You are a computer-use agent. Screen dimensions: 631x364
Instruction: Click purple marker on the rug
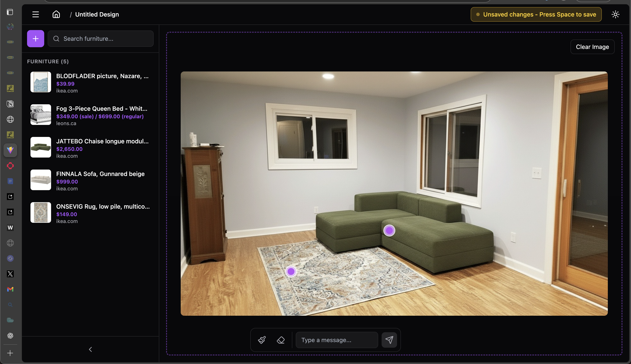coord(291,271)
